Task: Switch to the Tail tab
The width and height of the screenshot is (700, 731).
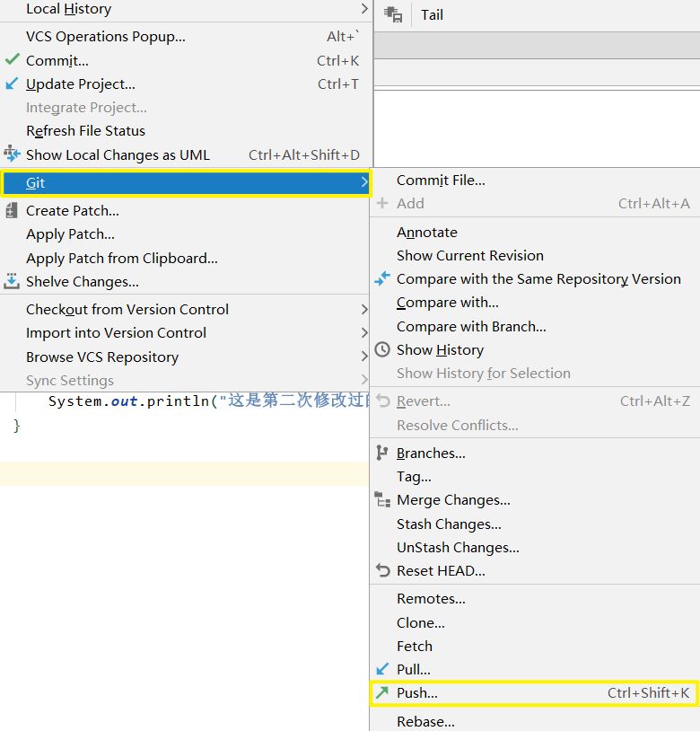Action: pos(432,15)
